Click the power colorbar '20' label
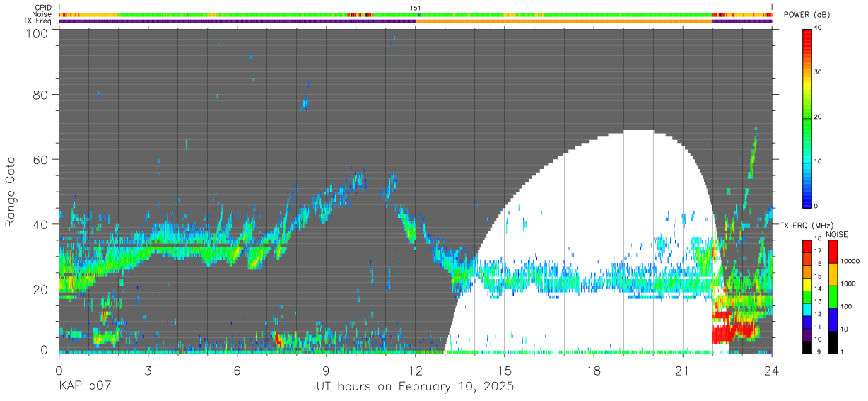The image size is (868, 401). pos(817,117)
